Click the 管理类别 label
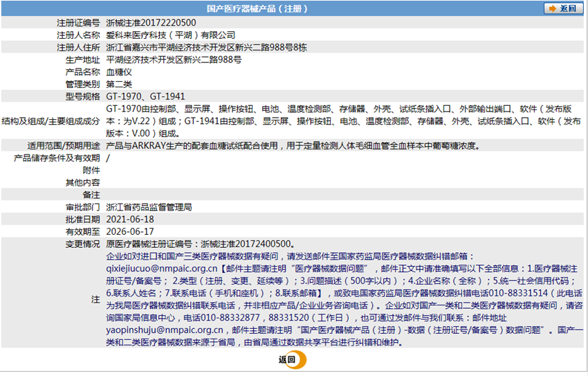This screenshot has width=588, height=376. 82,84
